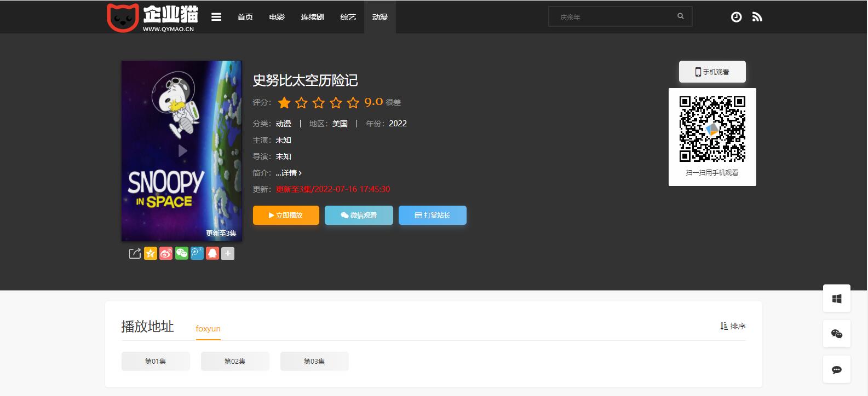Screen dimensions: 868x396
Task: Click the WeChat floating side button
Action: [837, 334]
